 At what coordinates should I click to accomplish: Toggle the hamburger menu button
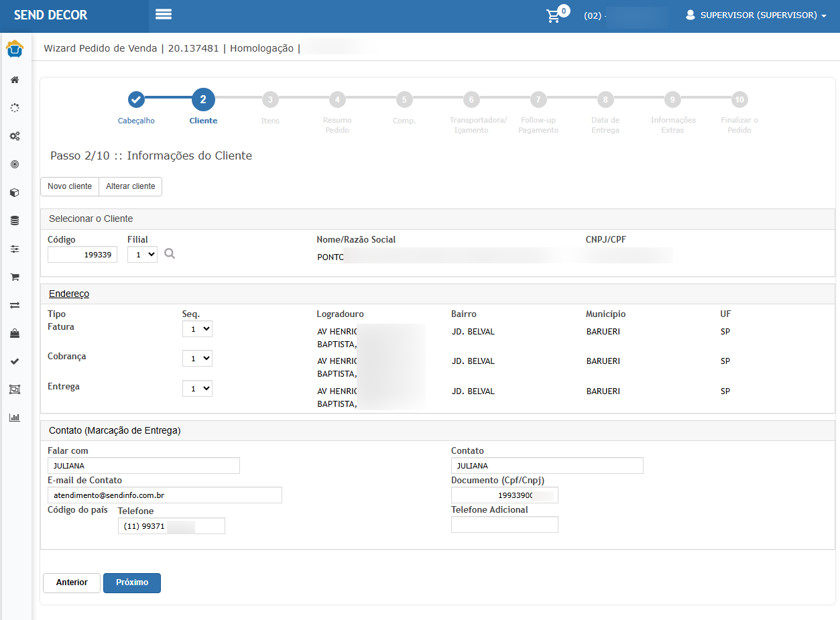tap(164, 15)
